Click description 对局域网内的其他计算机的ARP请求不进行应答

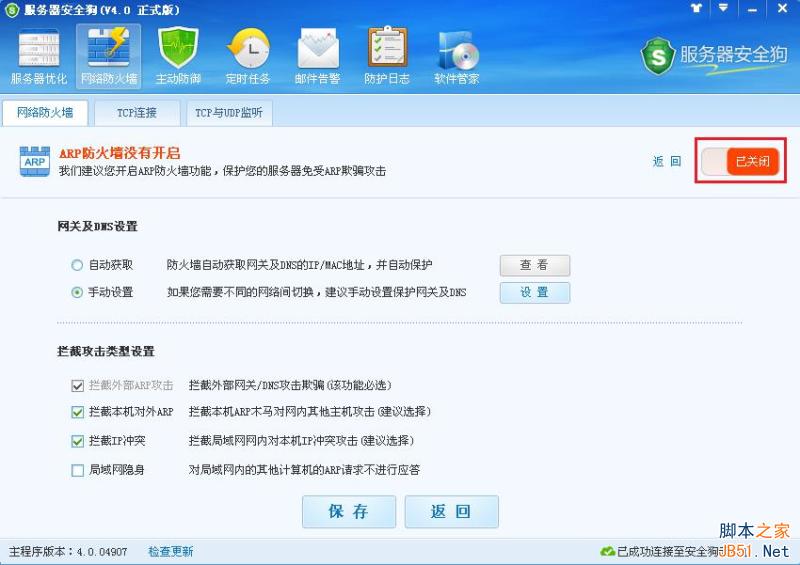coord(304,470)
